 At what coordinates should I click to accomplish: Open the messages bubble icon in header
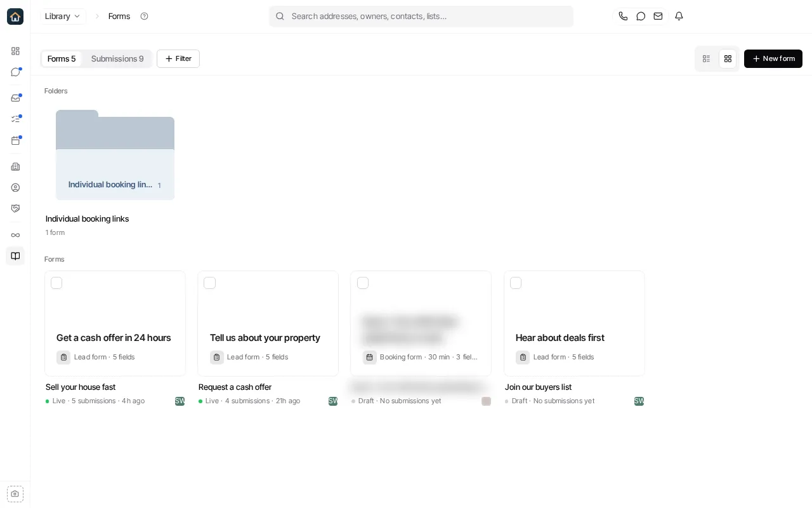tap(641, 16)
